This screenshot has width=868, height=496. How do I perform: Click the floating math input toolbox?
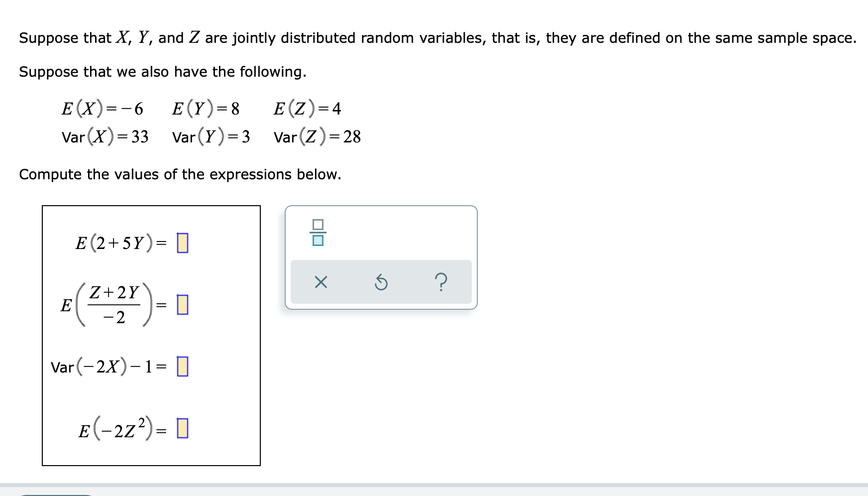(x=381, y=256)
